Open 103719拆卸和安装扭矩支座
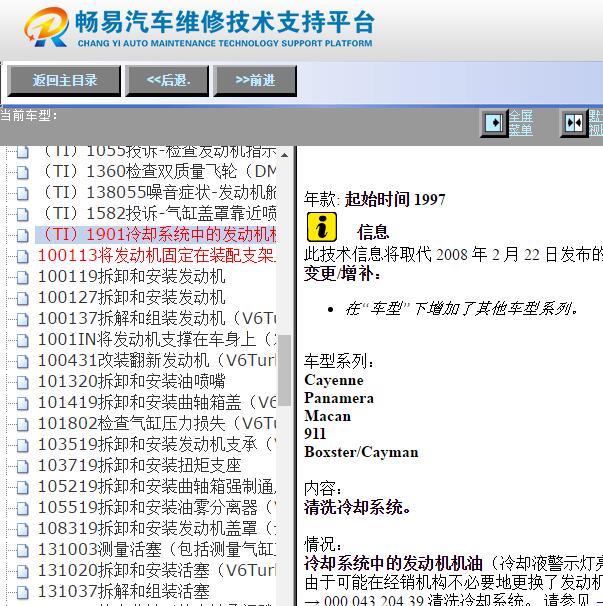This screenshot has height=606, width=603. 140,465
